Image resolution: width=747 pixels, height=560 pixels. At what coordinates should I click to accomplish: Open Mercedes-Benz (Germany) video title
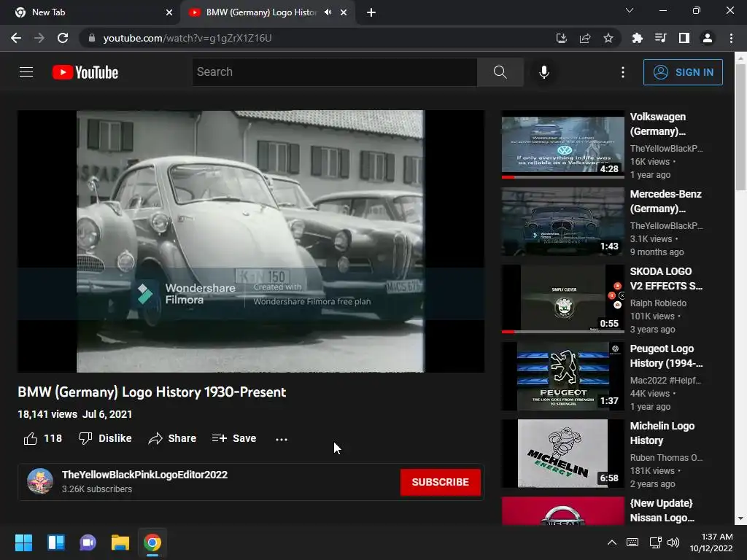tap(665, 201)
